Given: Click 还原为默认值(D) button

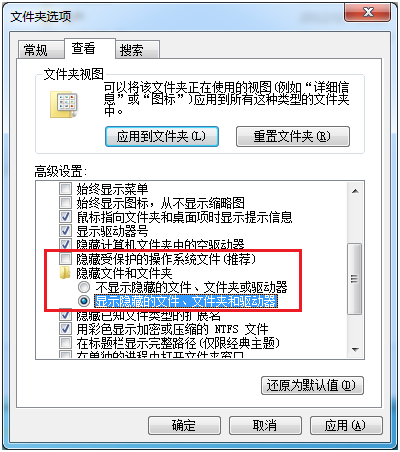Looking at the screenshot, I should pos(312,386).
